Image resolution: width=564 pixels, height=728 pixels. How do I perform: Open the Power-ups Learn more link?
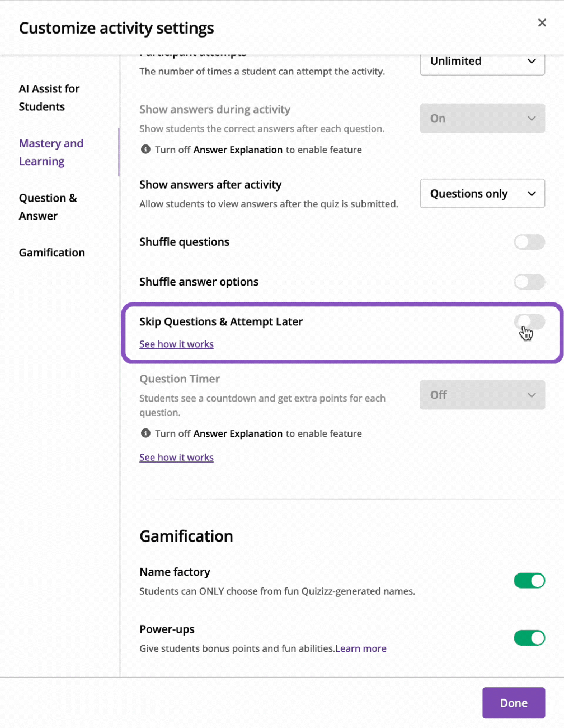[361, 648]
